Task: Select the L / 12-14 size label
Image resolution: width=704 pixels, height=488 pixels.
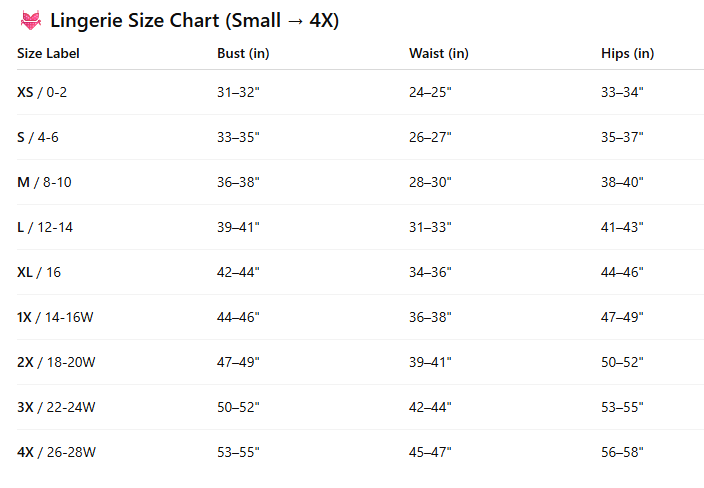Action: 45,227
